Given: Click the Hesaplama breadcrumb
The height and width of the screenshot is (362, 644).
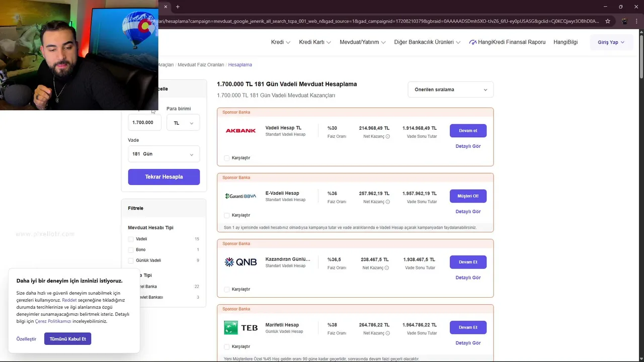Looking at the screenshot, I should (240, 65).
